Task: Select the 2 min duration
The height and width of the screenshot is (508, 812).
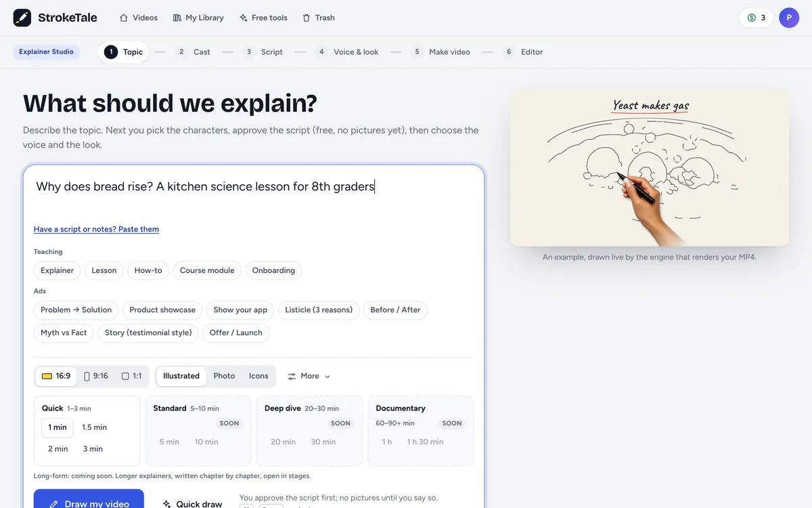Action: tap(58, 449)
